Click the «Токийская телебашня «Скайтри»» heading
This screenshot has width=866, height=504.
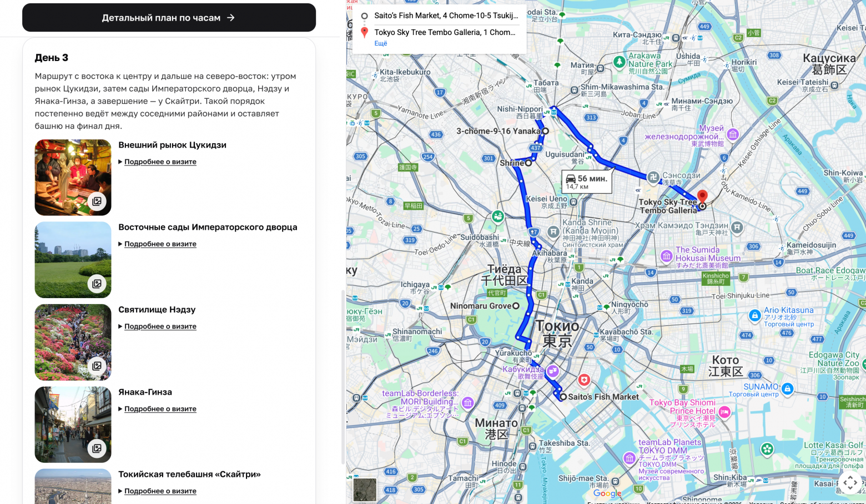[189, 474]
